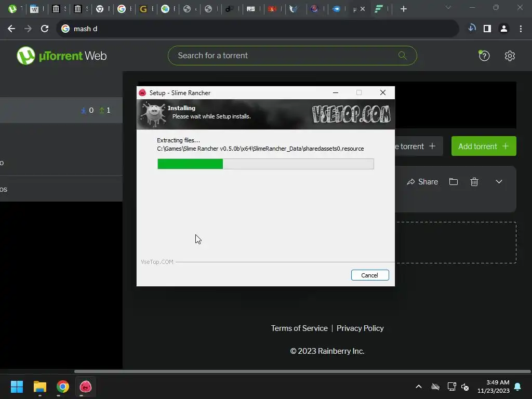Click the VSETOP.COM banner in setup
532x399 pixels.
[x=351, y=114]
